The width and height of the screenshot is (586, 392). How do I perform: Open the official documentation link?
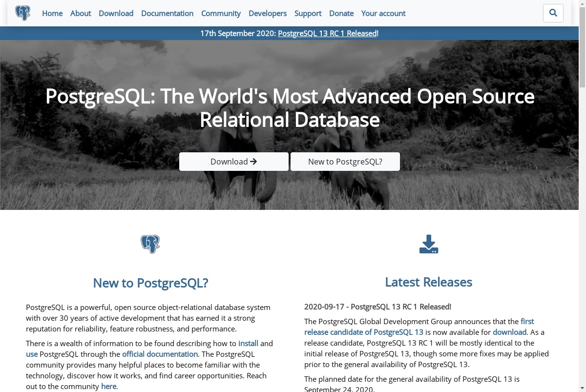tap(160, 354)
